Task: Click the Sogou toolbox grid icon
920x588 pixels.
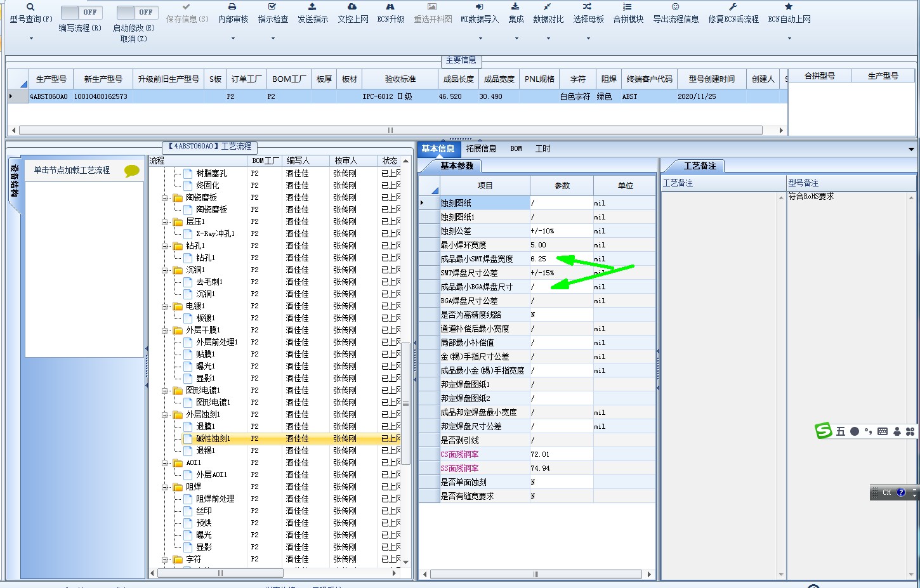Action: point(910,431)
